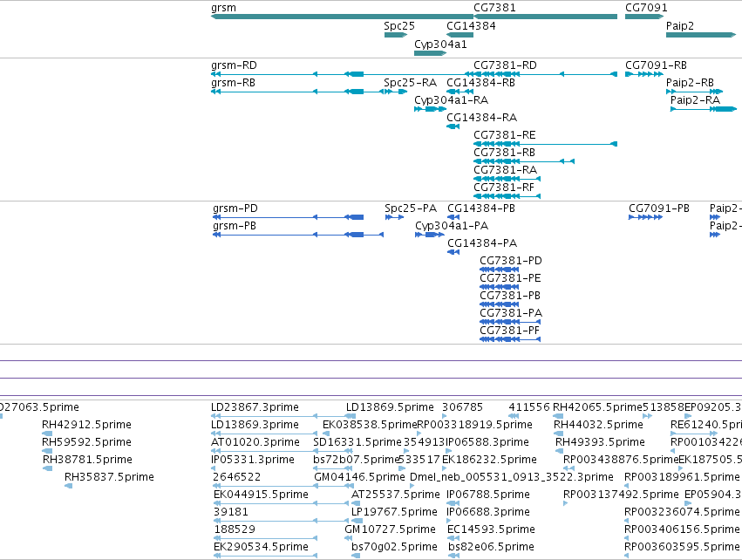Click the Paip2-RB transcript label
The width and height of the screenshot is (742, 560).
point(690,83)
